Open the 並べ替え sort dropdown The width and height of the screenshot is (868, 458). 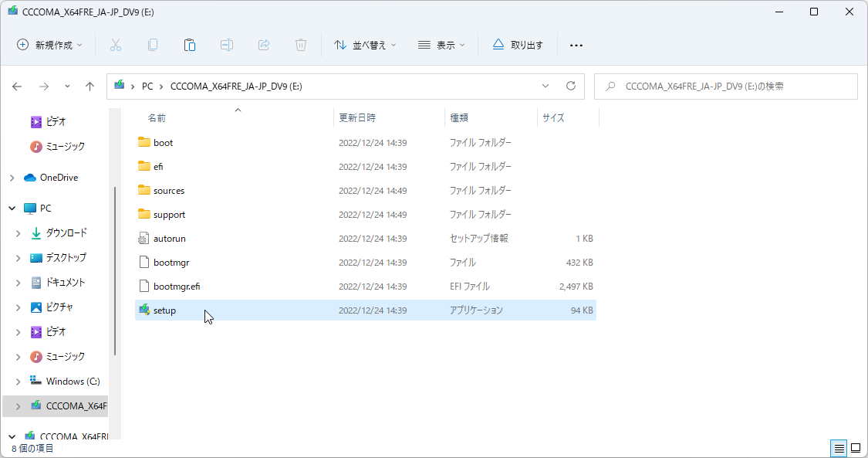(366, 45)
